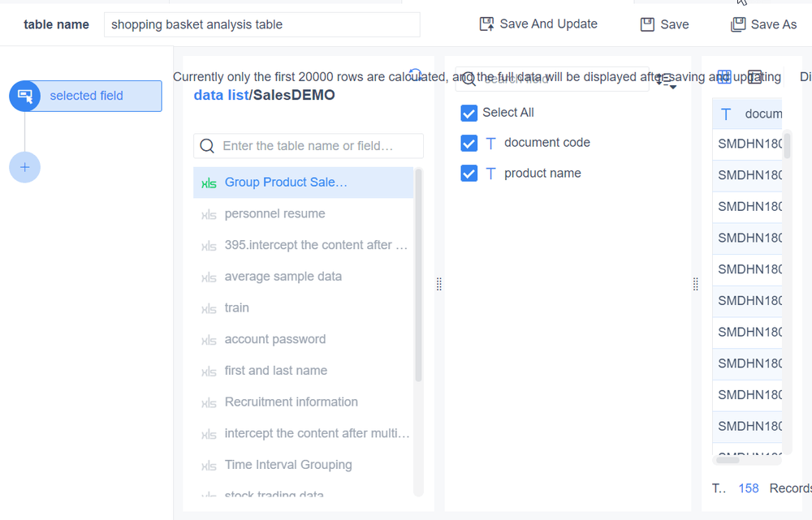Viewport: 812px width, 520px height.
Task: Click the selected field step icon
Action: 25,96
